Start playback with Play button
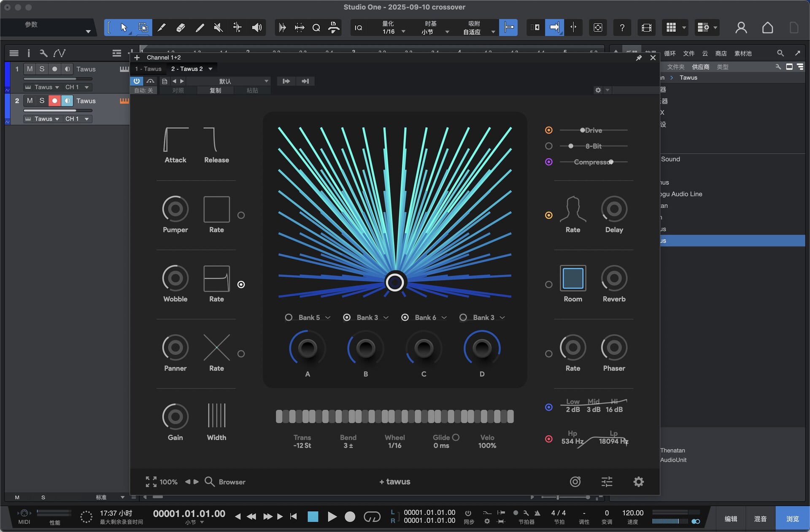The height and width of the screenshot is (532, 810). [x=332, y=516]
